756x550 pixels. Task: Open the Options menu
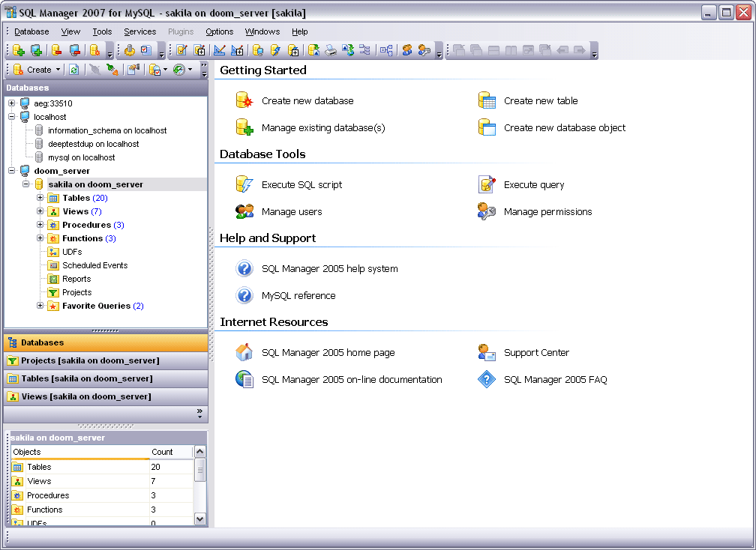pos(219,31)
